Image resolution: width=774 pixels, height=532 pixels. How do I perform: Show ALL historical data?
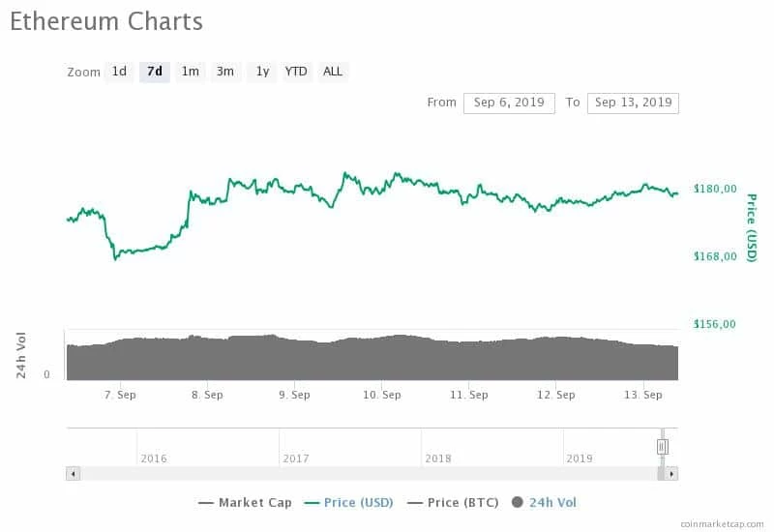point(333,72)
